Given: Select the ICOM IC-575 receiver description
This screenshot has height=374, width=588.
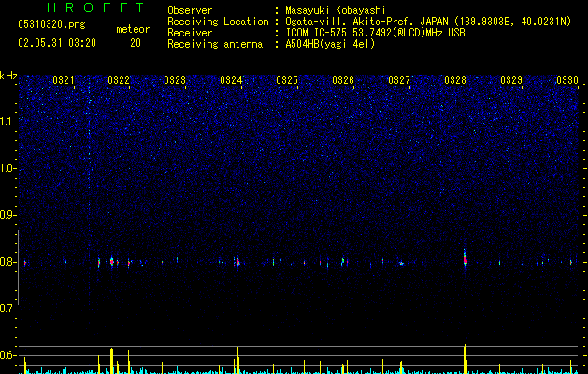Looking at the screenshot, I should (375, 33).
